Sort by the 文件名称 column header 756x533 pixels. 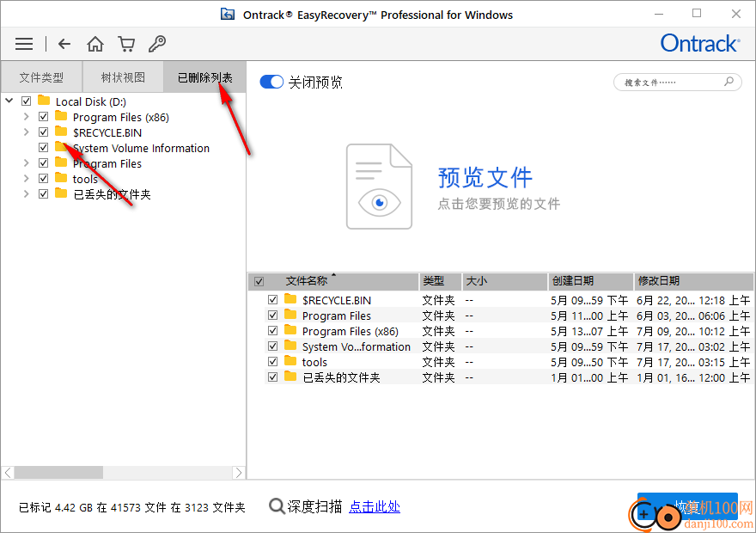pos(333,281)
